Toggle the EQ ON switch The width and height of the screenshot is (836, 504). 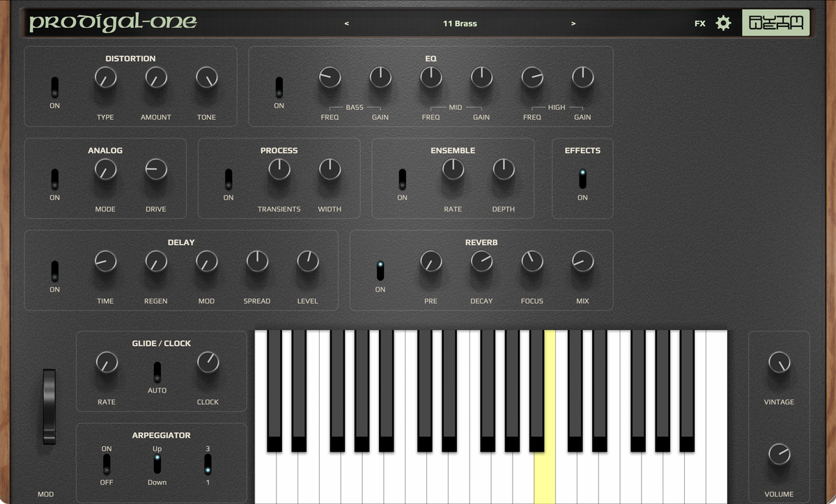pos(279,87)
